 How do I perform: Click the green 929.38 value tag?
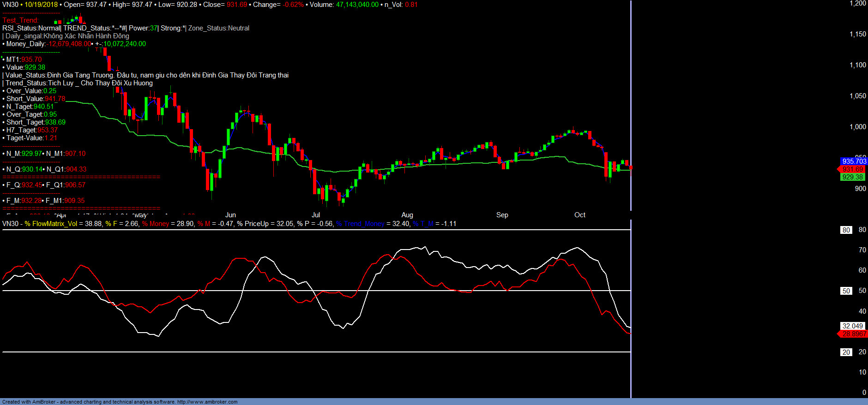tap(852, 177)
